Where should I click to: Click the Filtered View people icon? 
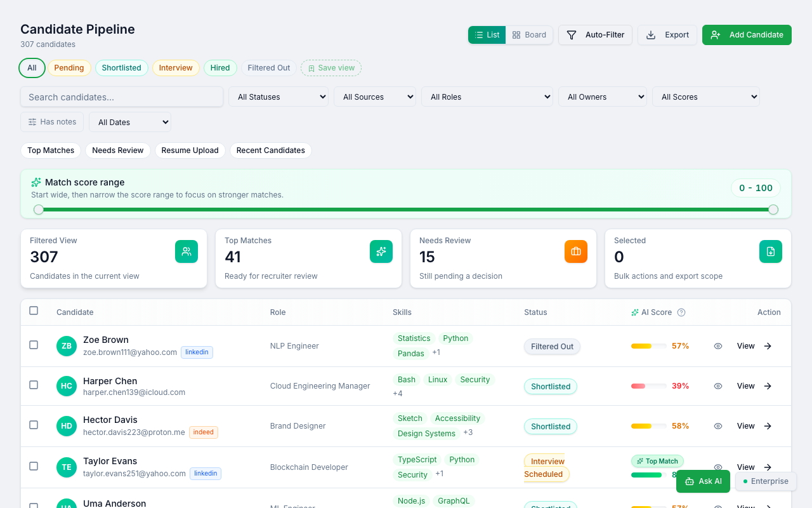187,251
